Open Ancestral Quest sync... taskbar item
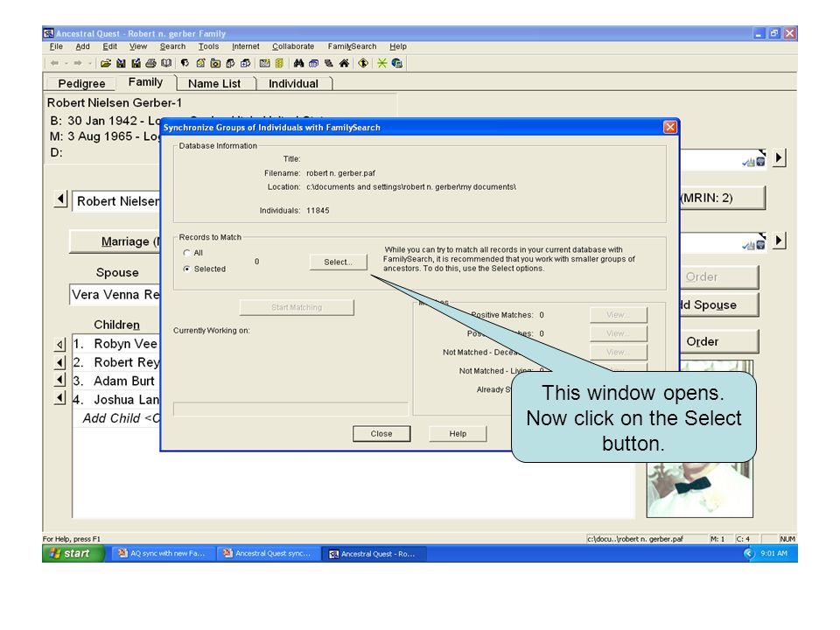The width and height of the screenshot is (840, 630). coord(269,553)
